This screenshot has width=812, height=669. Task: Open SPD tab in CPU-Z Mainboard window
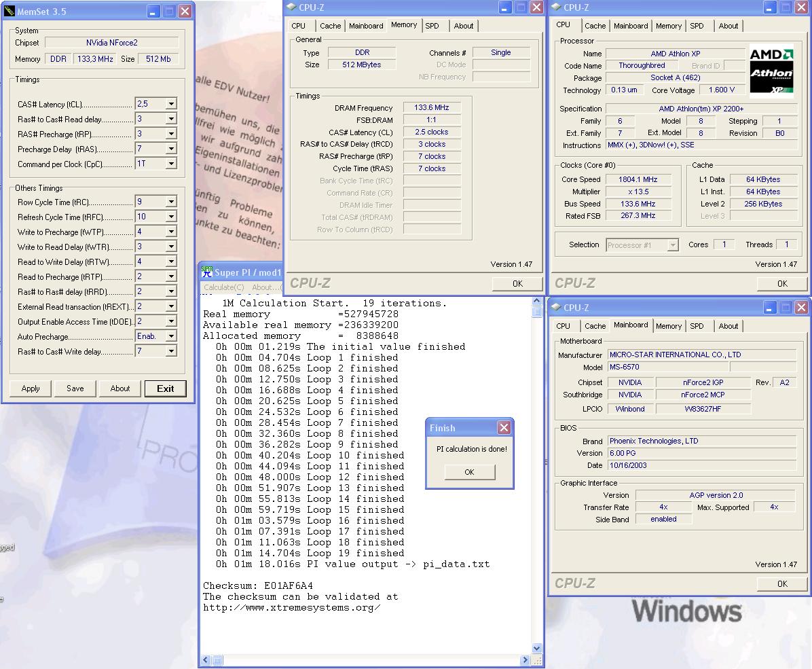(x=697, y=326)
